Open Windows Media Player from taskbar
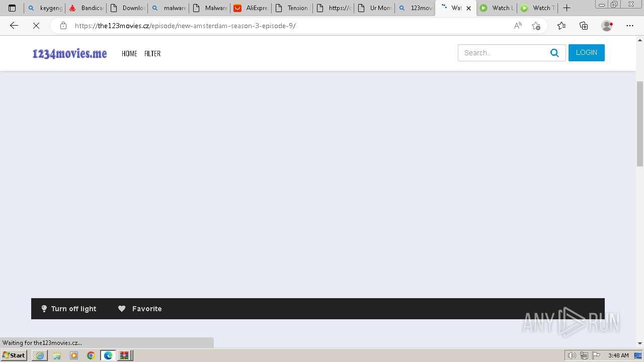 (74, 355)
